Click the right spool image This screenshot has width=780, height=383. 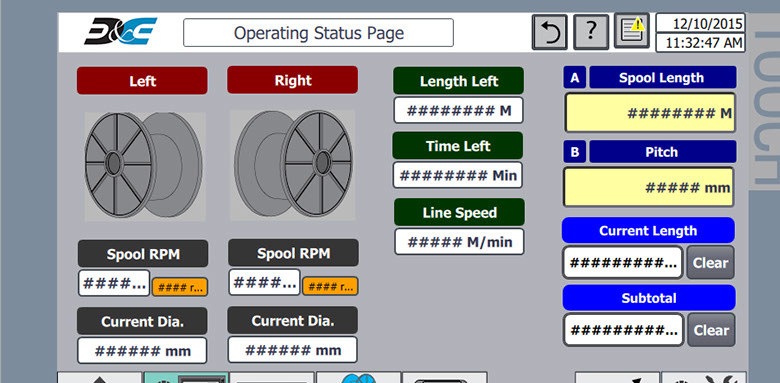point(292,165)
